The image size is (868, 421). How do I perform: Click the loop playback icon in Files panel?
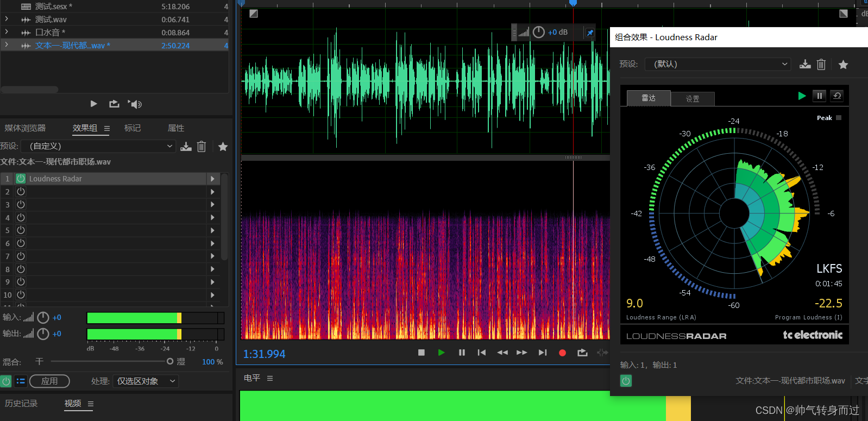(x=114, y=104)
